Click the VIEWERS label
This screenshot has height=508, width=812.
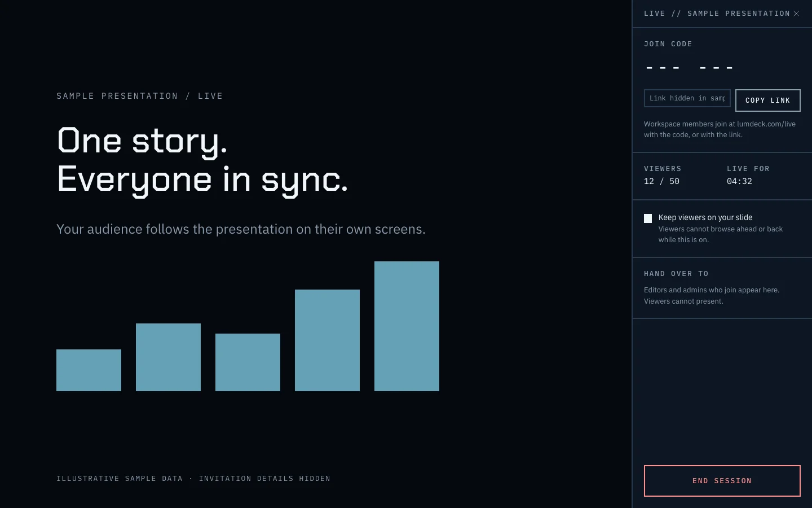663,169
